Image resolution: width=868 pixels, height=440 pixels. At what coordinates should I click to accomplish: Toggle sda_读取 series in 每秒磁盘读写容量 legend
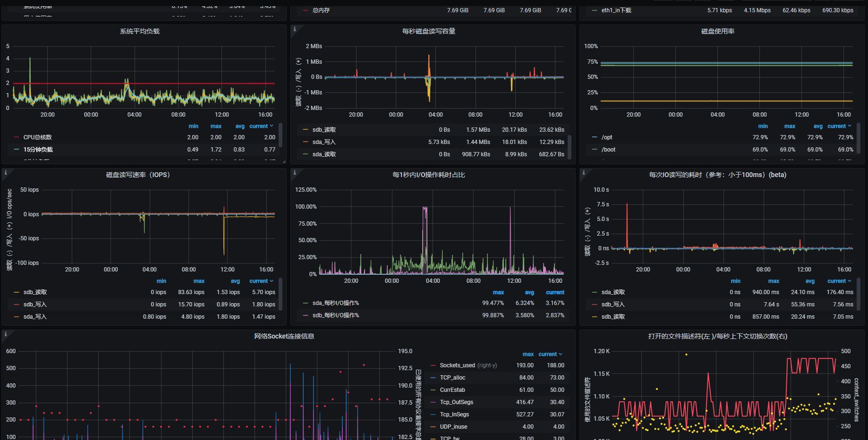(x=324, y=154)
